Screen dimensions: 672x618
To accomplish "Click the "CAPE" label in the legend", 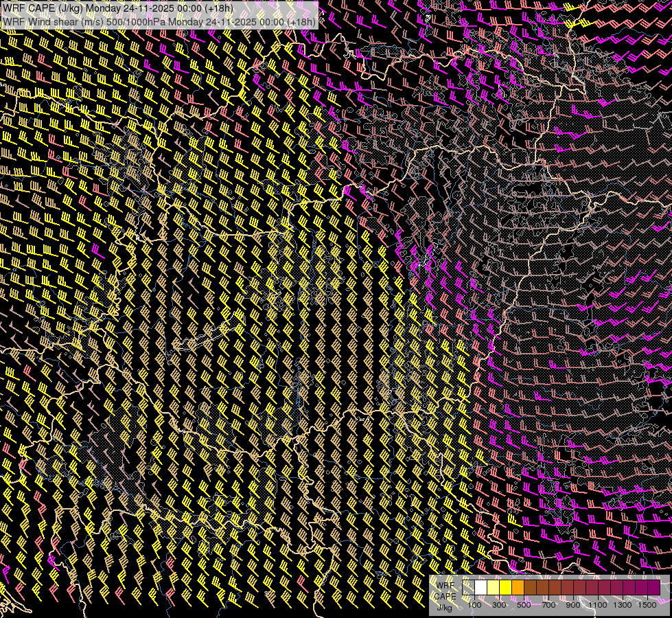I will point(445,597).
